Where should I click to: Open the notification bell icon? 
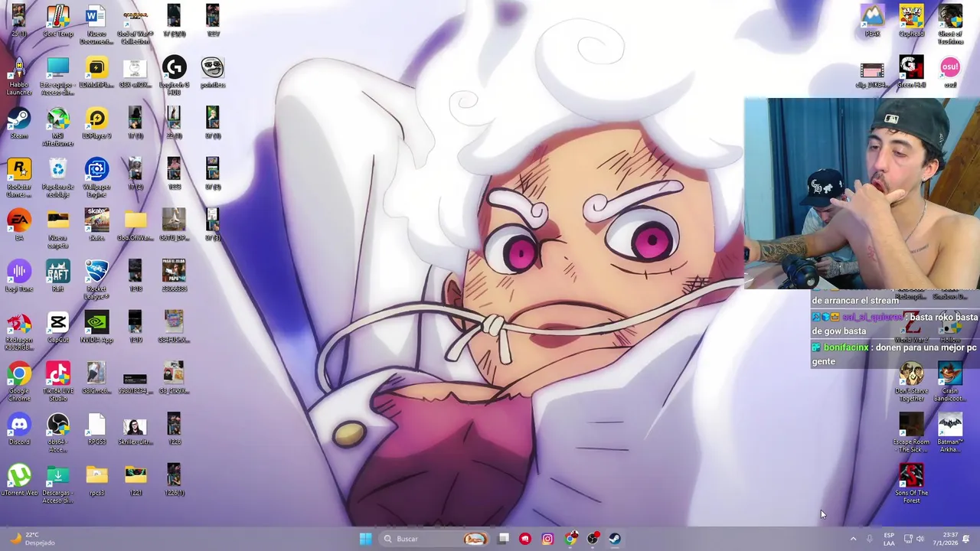pos(966,539)
